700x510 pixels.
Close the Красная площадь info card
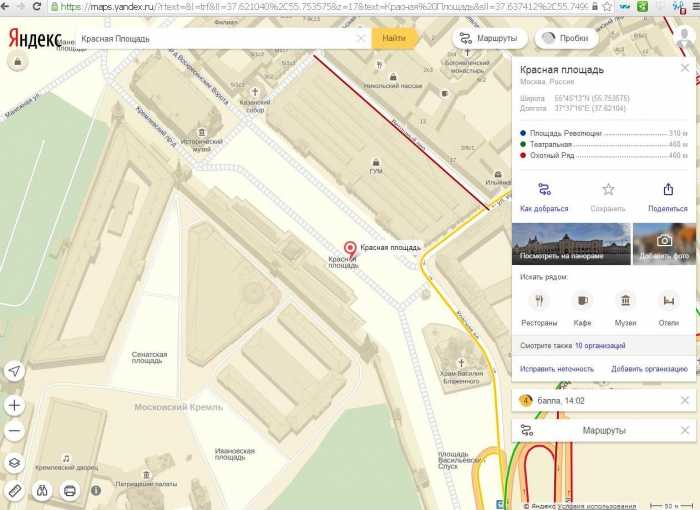[685, 68]
